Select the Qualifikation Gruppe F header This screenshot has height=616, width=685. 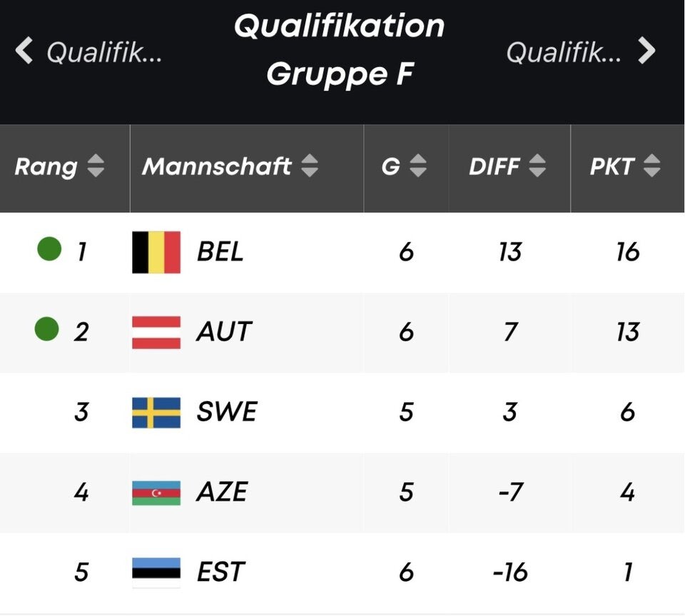[340, 50]
